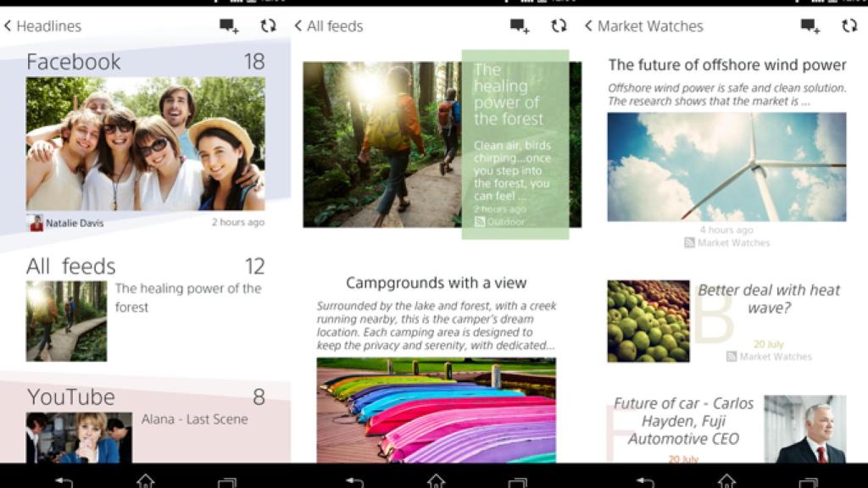Return from Market Watches via the back chevron

589,26
